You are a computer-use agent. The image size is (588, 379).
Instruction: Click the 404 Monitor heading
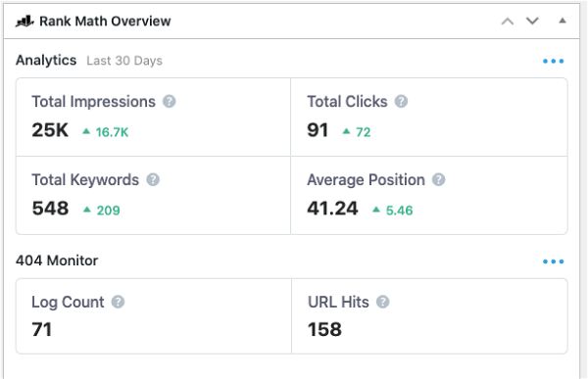[57, 261]
